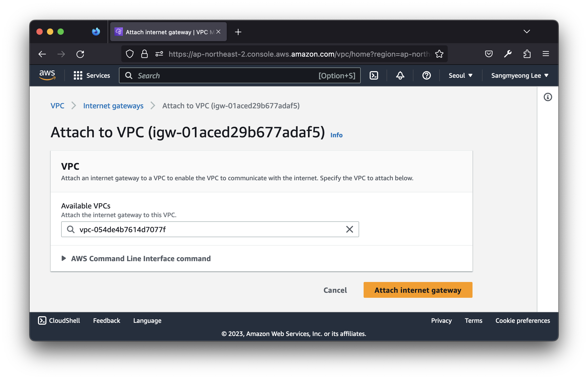
Task: Go back with the browser back arrow
Action: click(42, 54)
